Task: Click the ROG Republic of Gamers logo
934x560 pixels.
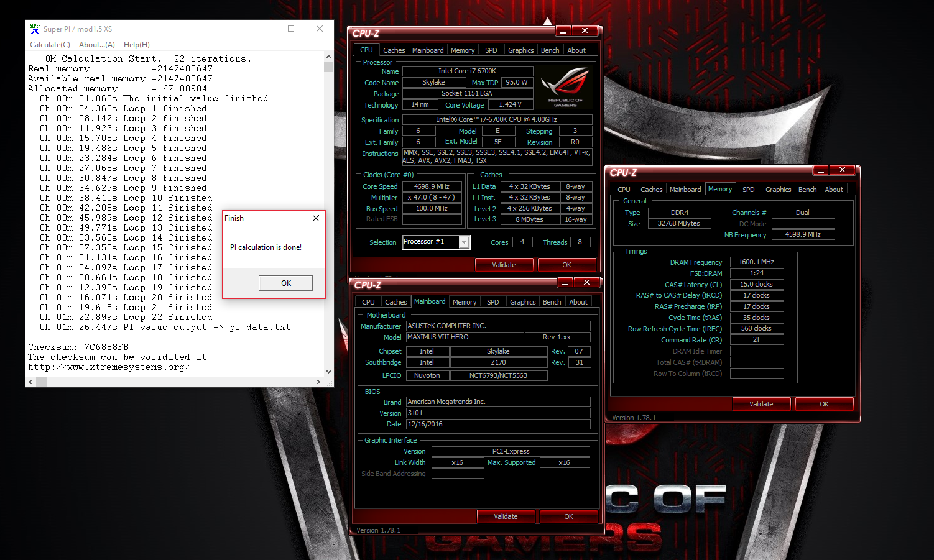Action: point(565,87)
